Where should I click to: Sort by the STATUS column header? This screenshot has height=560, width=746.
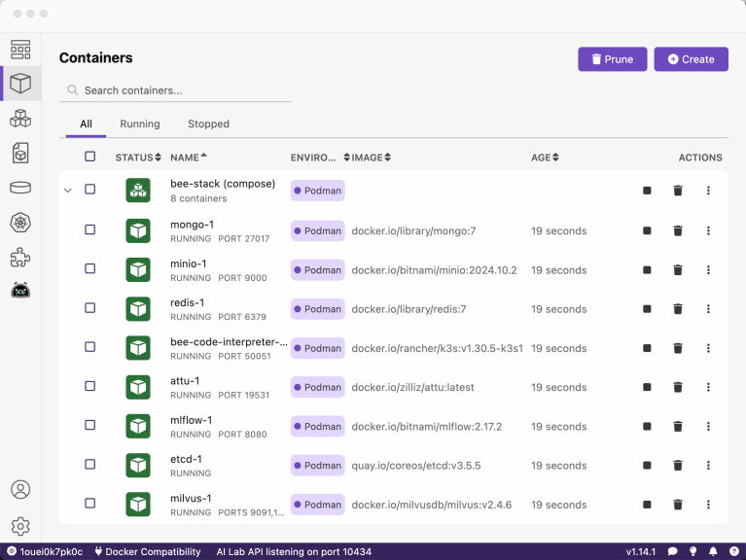(138, 157)
